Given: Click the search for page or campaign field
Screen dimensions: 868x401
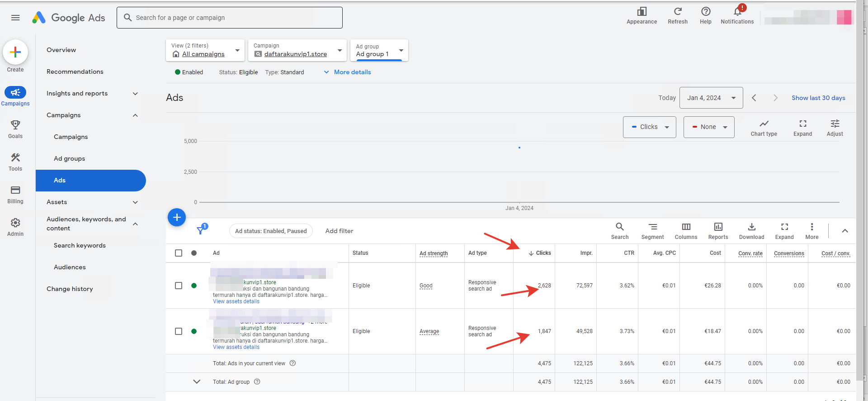Looking at the screenshot, I should (230, 18).
